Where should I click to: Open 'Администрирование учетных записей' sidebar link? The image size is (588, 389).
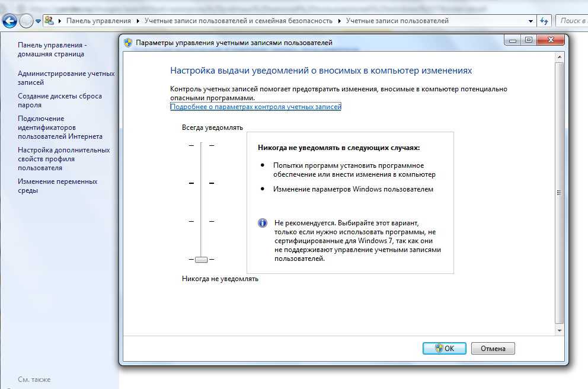(66, 78)
